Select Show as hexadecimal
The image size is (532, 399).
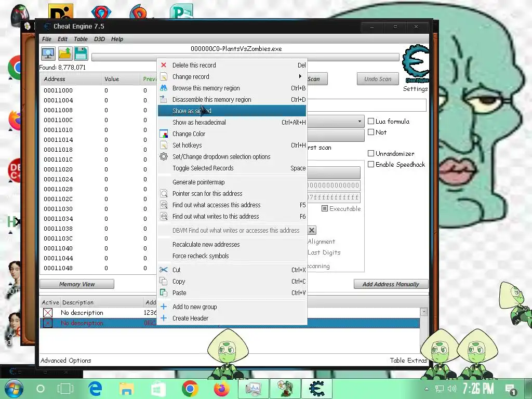pyautogui.click(x=232, y=122)
